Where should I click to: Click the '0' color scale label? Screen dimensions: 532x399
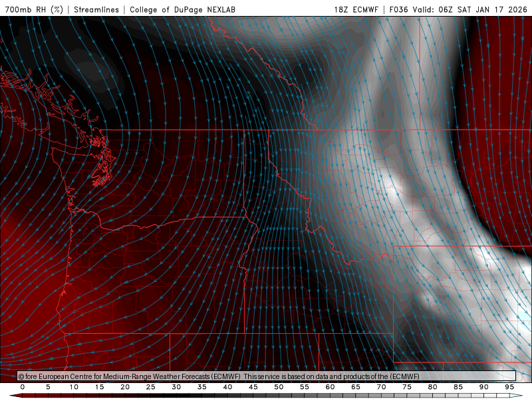23,387
